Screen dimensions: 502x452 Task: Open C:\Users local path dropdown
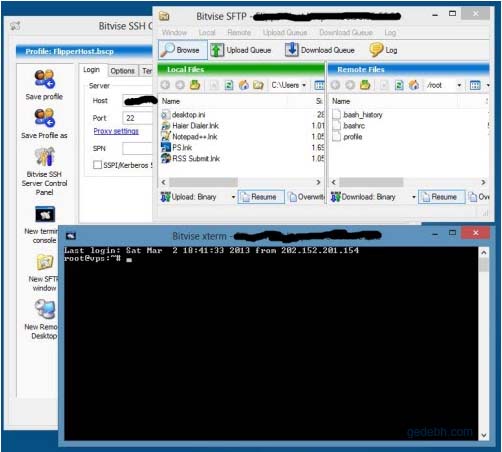(304, 85)
